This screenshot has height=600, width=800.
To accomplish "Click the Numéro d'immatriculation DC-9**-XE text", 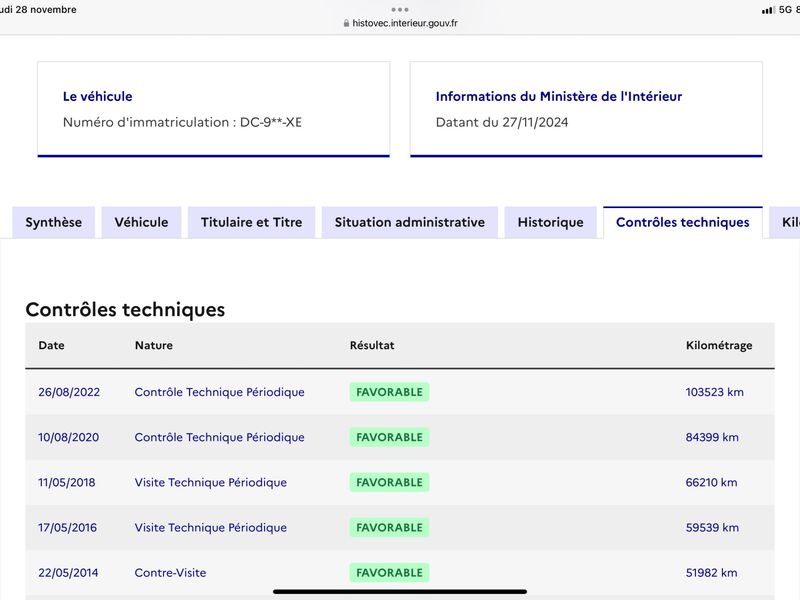I will coord(182,122).
